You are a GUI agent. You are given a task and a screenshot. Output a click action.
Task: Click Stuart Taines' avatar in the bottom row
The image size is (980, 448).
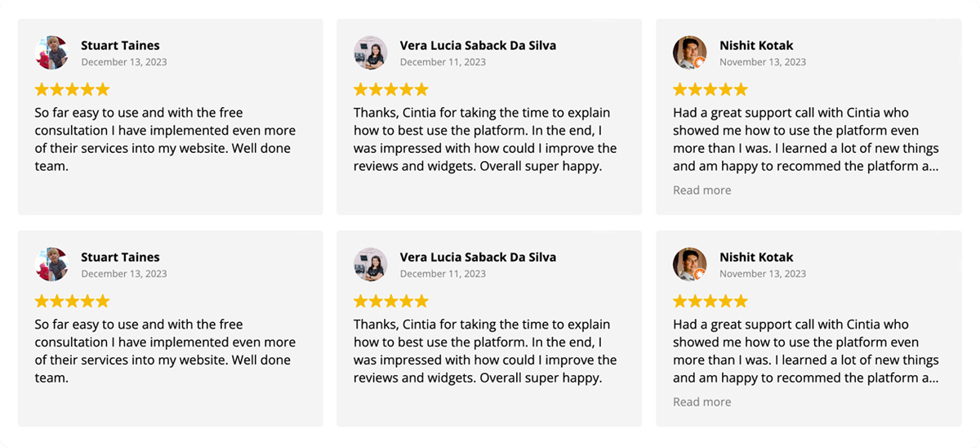(51, 265)
